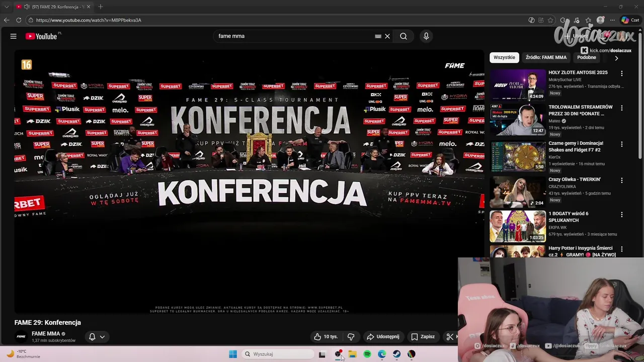Click the taskbar 'Wyszukaj' search box
The width and height of the screenshot is (644, 362).
[x=279, y=354]
